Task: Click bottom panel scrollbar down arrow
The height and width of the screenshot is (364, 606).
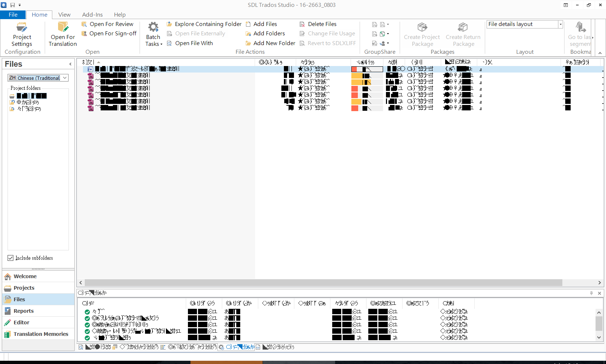Action: click(599, 338)
